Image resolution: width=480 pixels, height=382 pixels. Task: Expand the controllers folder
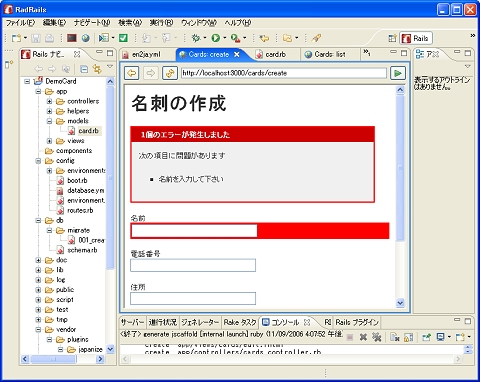coord(49,101)
